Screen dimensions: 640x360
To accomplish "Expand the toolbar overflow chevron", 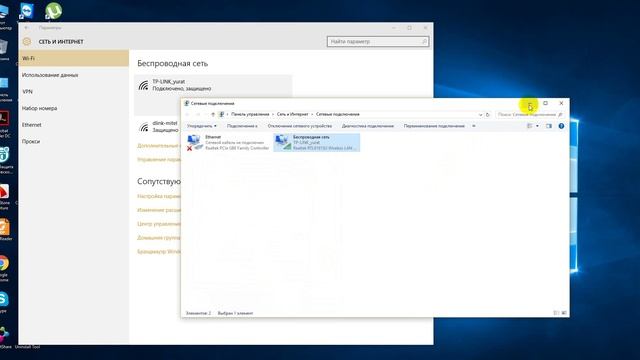I will [x=473, y=126].
